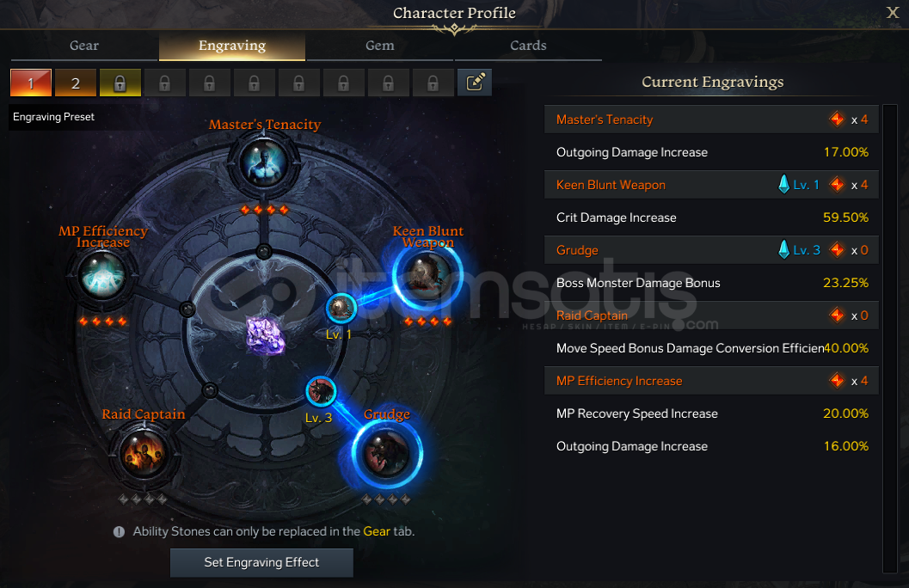Select the Raid Captain row in engravings list
The image size is (909, 588).
711,315
